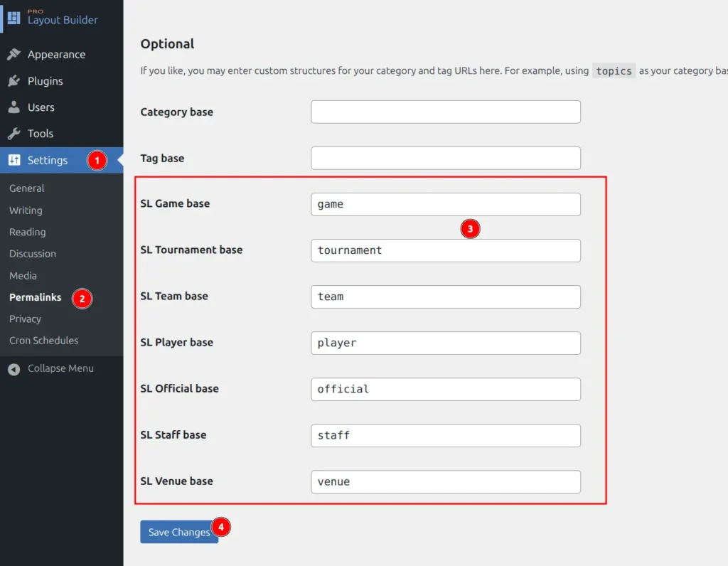Click the SL Venue base label
Image resolution: width=728 pixels, height=566 pixels.
pos(177,481)
